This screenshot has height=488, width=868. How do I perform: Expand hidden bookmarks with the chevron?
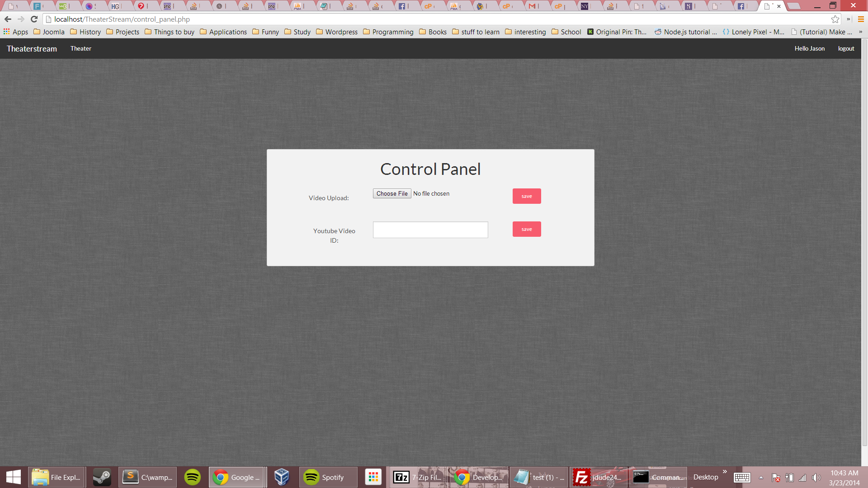point(860,32)
